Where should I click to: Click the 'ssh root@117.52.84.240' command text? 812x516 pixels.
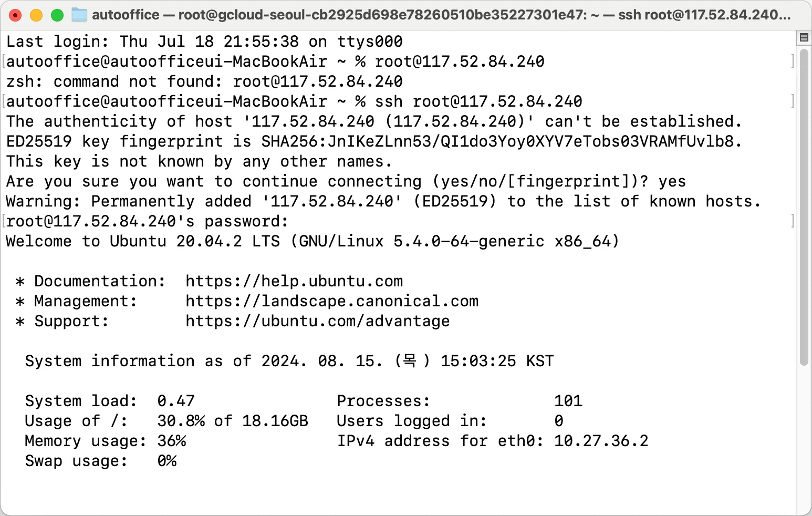click(478, 101)
